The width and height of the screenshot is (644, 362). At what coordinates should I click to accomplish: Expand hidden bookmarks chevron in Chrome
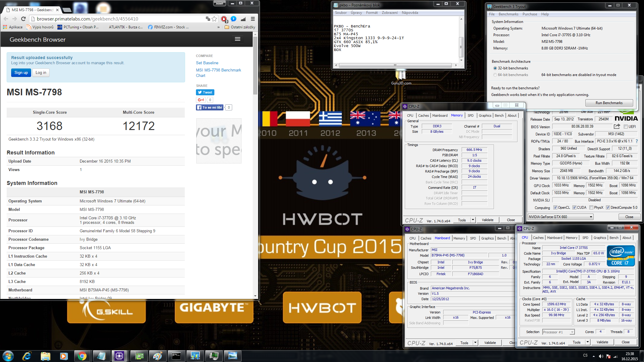[219, 27]
